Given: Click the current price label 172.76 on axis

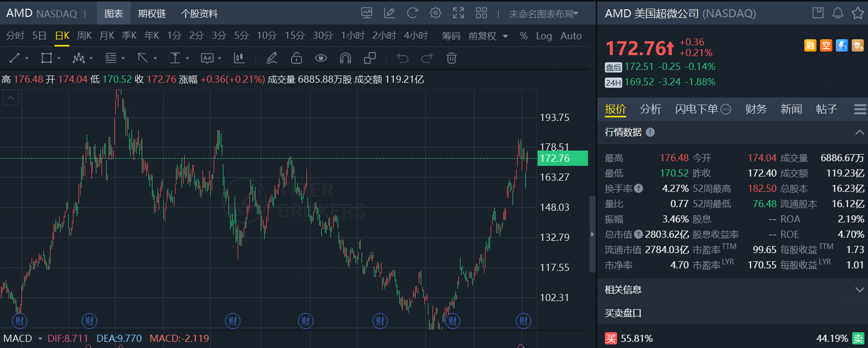Looking at the screenshot, I should click(563, 158).
